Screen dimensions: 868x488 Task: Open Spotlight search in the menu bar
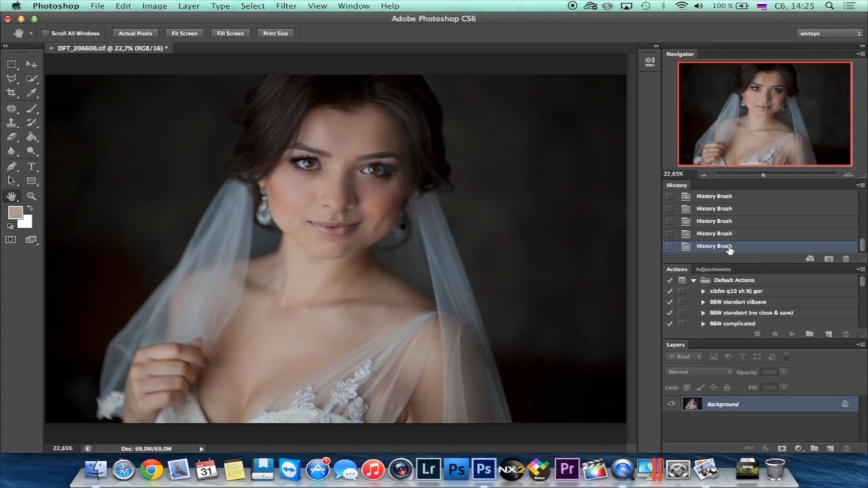(x=829, y=6)
